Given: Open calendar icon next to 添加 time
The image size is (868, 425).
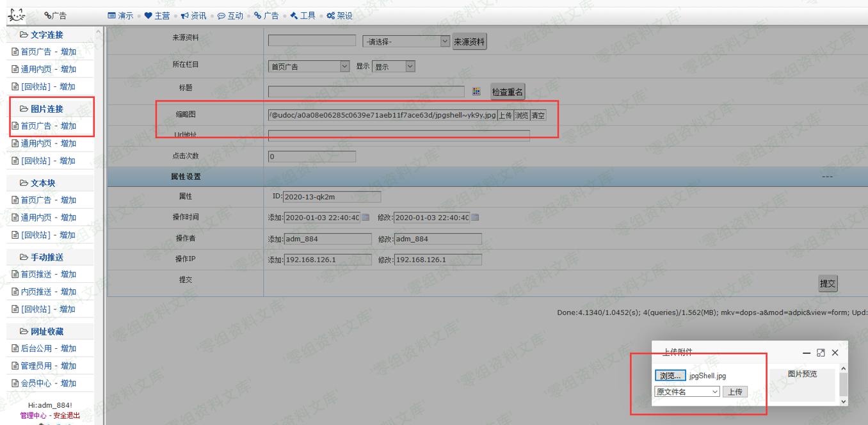Looking at the screenshot, I should (366, 217).
